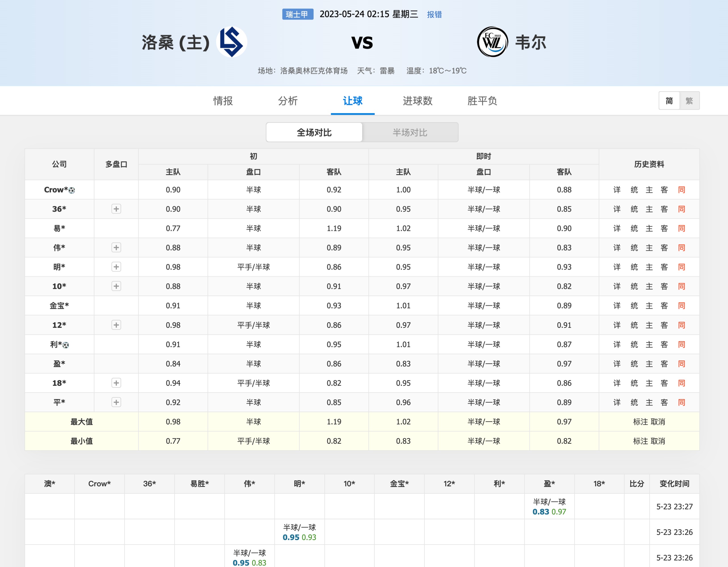This screenshot has width=728, height=567.
Task: Select the 让球 tab
Action: (x=353, y=101)
